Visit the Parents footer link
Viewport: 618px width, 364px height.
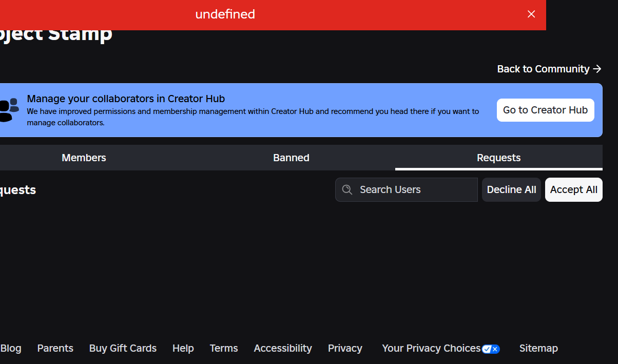tap(55, 348)
